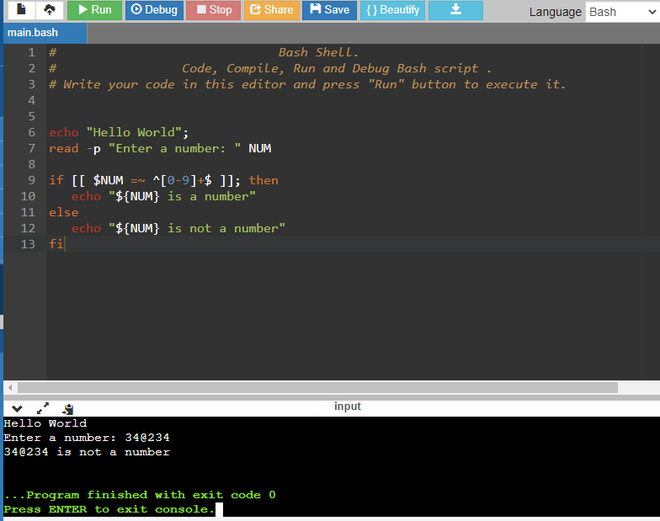
Task: Click the 'Hello World' console output line
Action: pos(45,423)
